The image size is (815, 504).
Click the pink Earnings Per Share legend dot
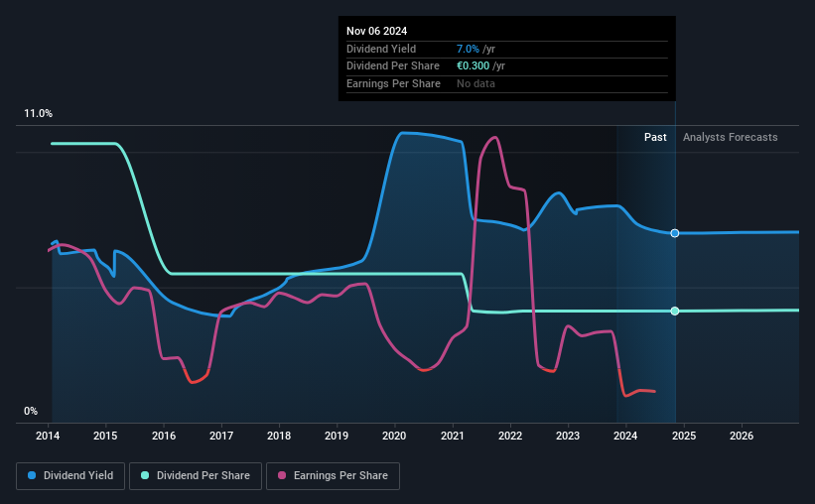tap(282, 475)
